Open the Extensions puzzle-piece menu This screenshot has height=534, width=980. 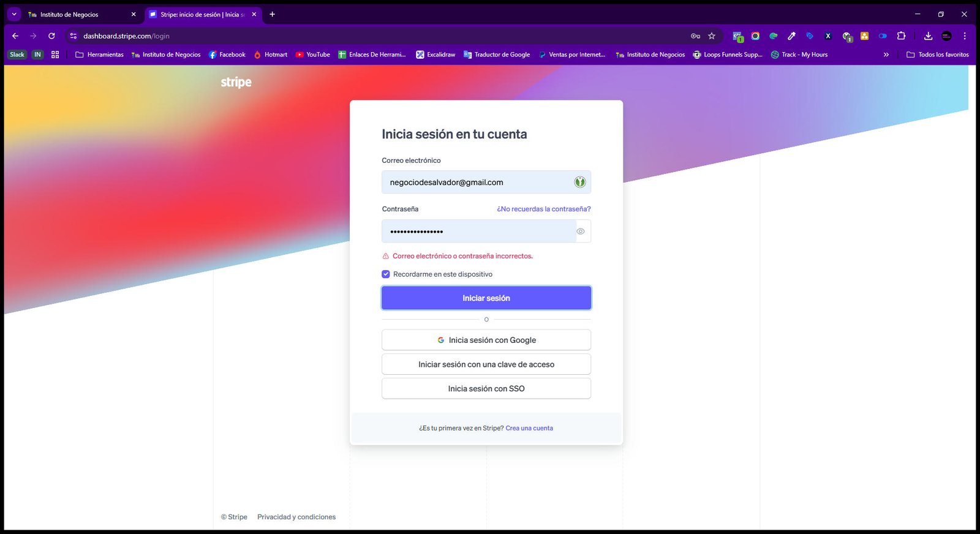coord(901,36)
